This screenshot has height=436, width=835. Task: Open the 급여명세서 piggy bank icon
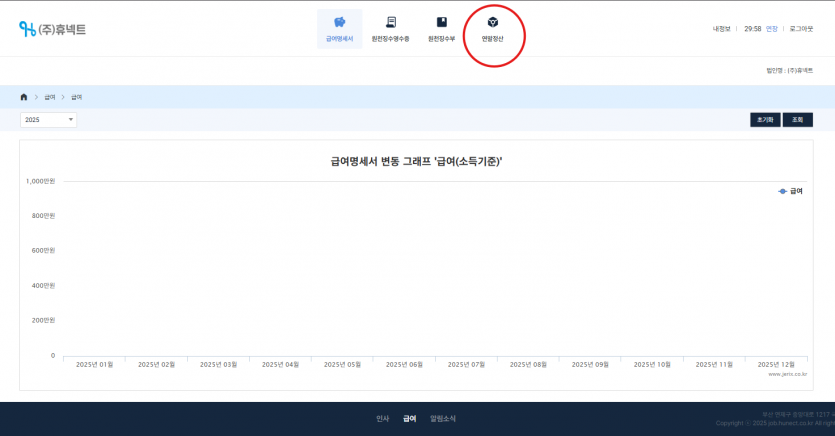coord(339,22)
